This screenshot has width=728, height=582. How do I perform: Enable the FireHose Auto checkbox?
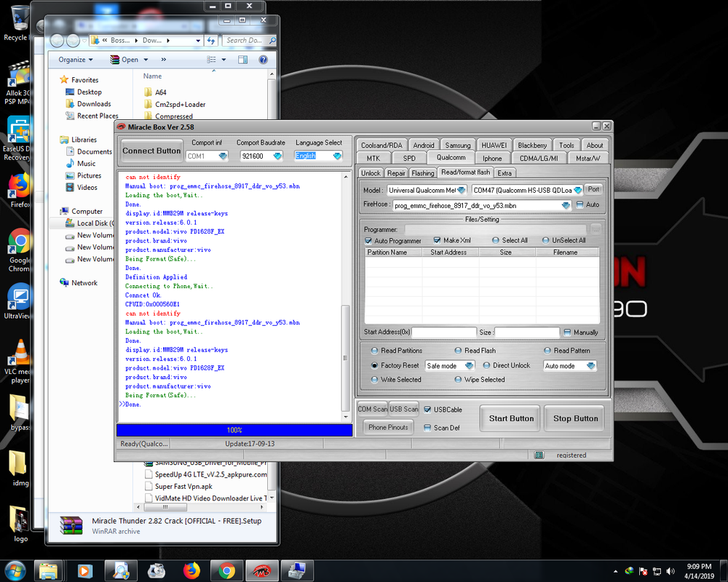click(x=580, y=204)
